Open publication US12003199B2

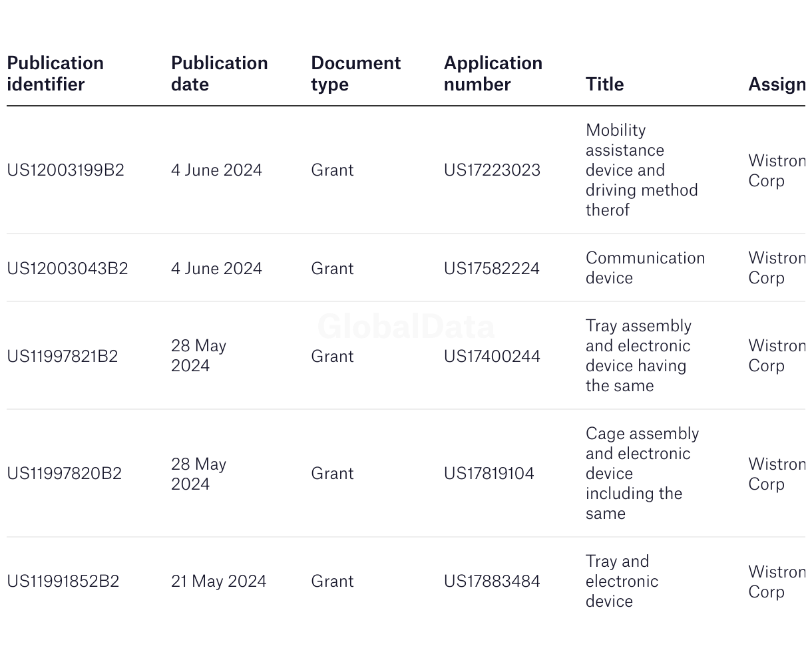[x=65, y=170]
